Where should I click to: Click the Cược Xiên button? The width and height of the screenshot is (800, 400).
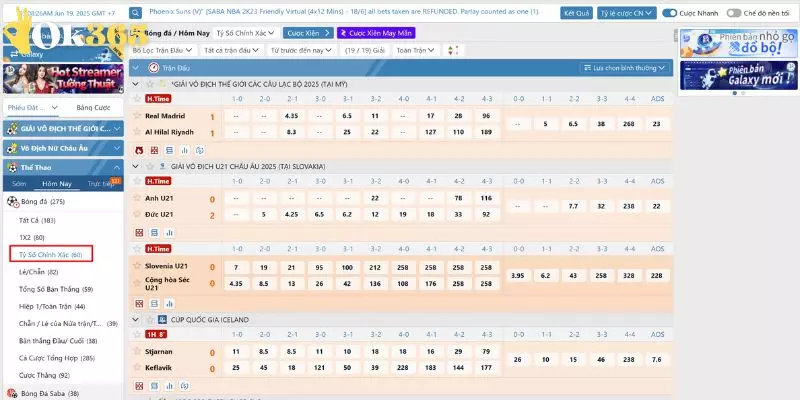[x=308, y=33]
